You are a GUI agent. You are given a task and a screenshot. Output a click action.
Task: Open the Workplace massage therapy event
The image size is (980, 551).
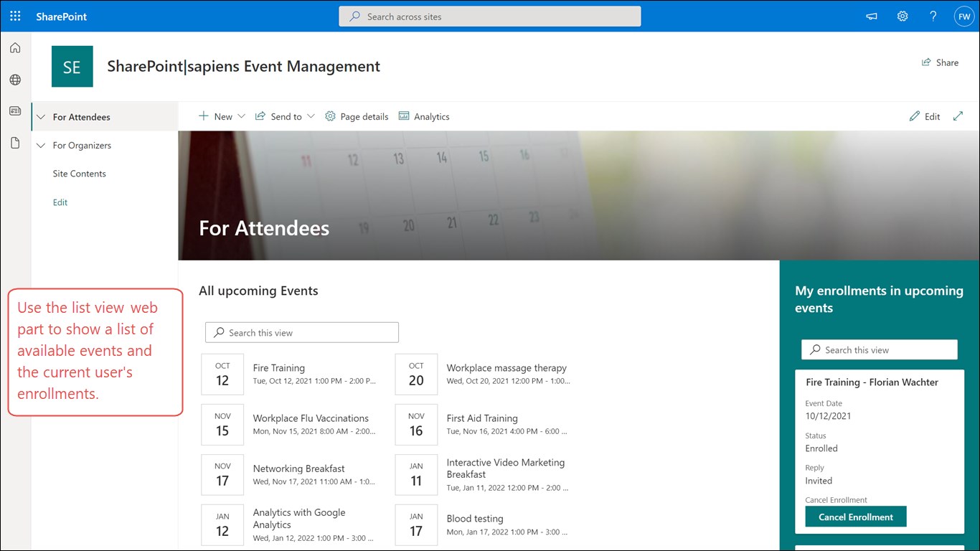pyautogui.click(x=507, y=368)
